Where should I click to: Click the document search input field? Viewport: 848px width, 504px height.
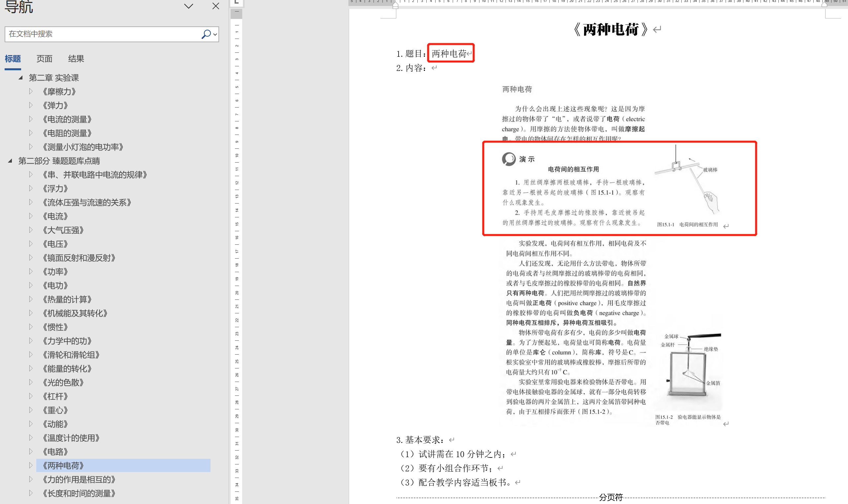(x=102, y=34)
